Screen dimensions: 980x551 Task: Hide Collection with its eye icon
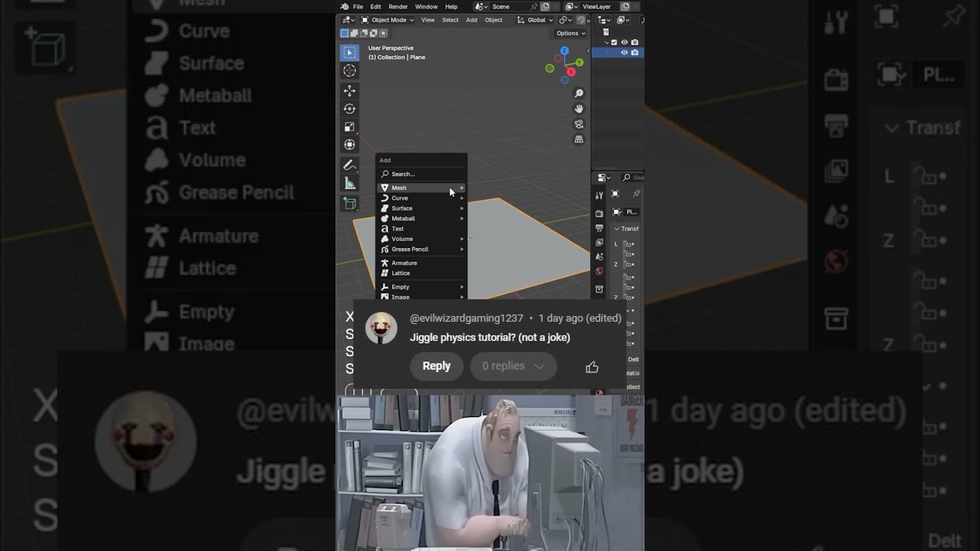point(624,43)
